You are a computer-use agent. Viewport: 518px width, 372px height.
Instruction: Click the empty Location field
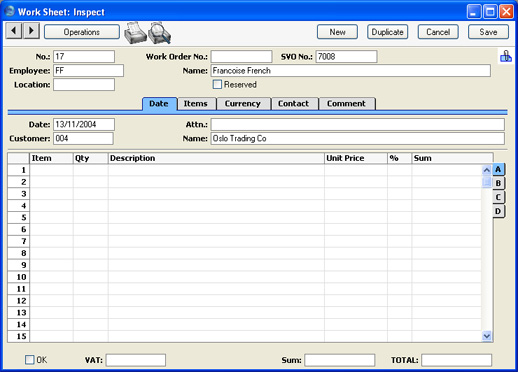tap(84, 85)
